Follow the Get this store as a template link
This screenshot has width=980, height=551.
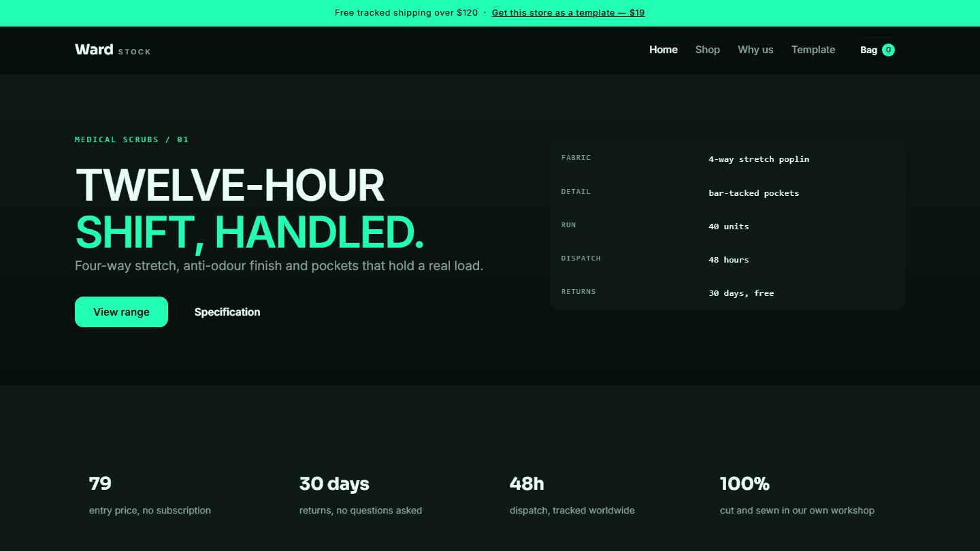(568, 13)
